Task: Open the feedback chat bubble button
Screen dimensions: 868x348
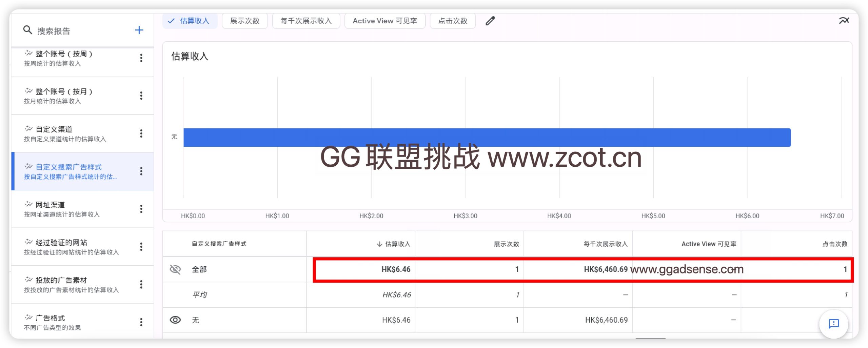Action: [x=834, y=324]
